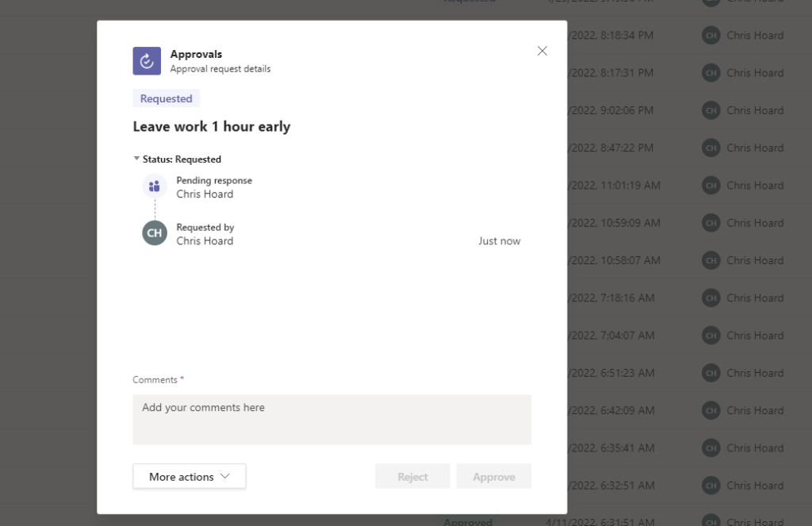Click the Approvals app icon in dialog header
The image size is (812, 526).
[147, 61]
